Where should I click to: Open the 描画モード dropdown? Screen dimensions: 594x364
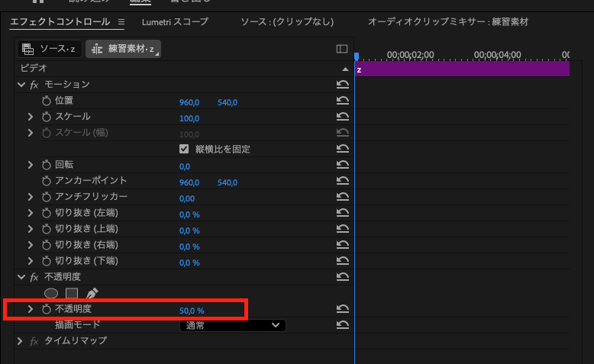(232, 325)
